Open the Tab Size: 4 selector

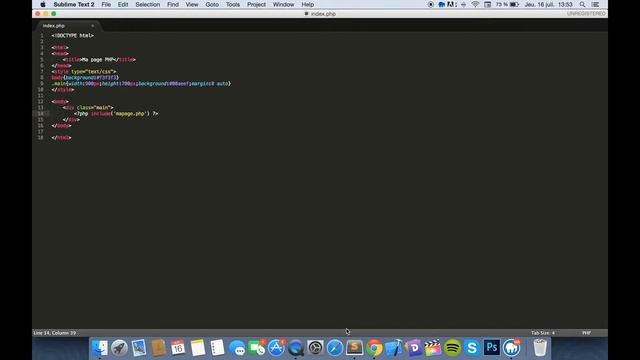542,333
